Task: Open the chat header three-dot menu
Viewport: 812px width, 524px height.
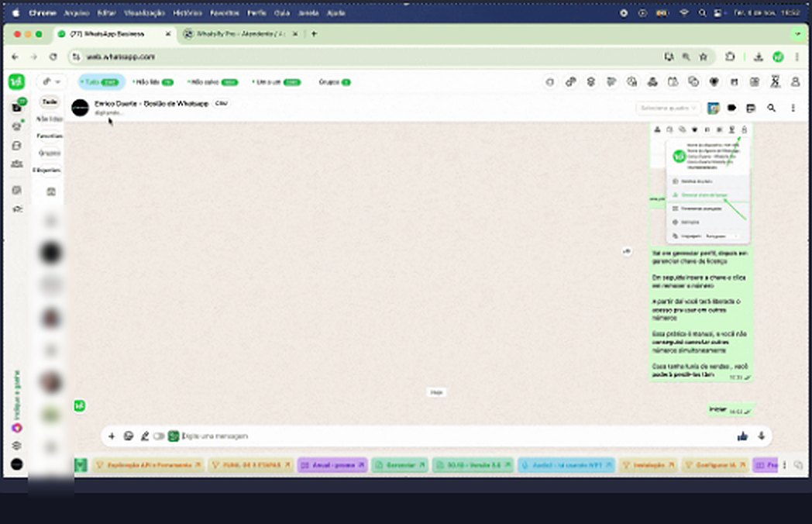Action: point(793,108)
